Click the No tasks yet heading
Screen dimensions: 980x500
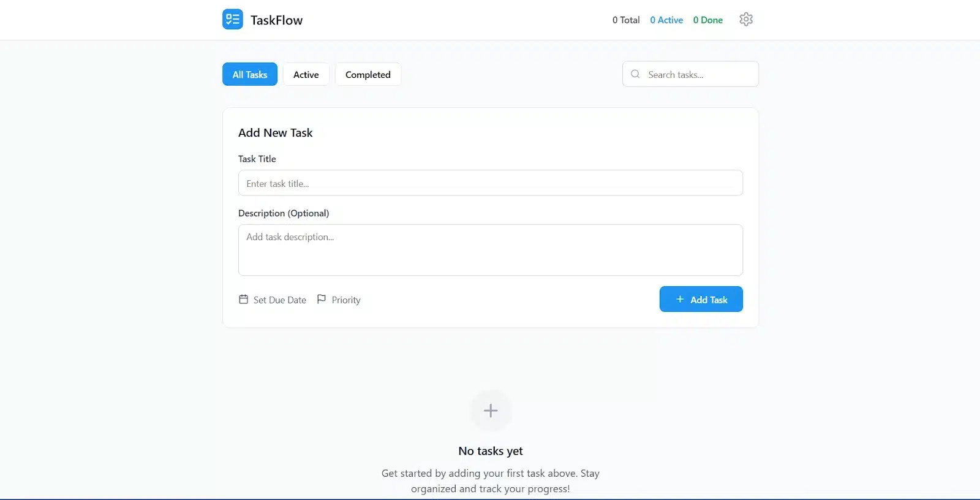(491, 451)
